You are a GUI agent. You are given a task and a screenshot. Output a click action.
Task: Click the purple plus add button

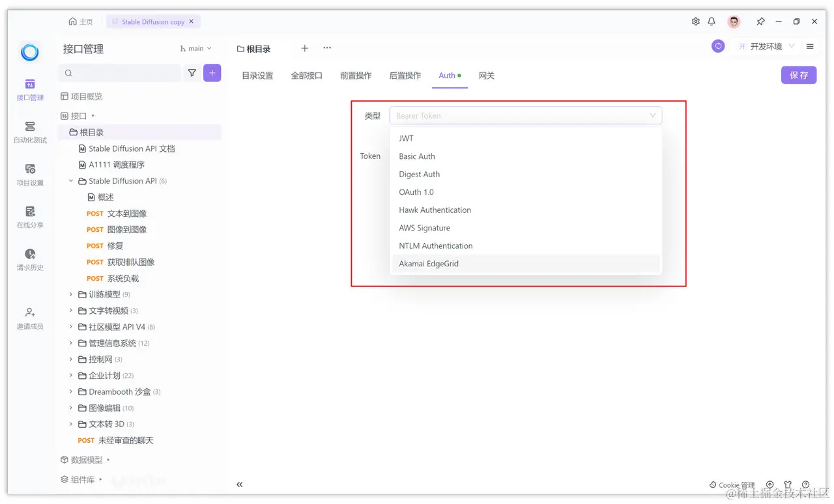pos(212,73)
